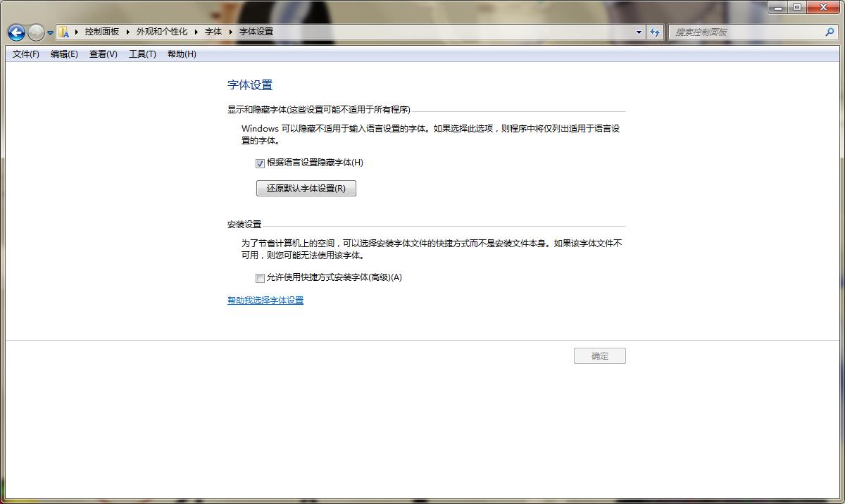Toggle the hide fonts based on language checkbox
The width and height of the screenshot is (845, 504).
[260, 163]
